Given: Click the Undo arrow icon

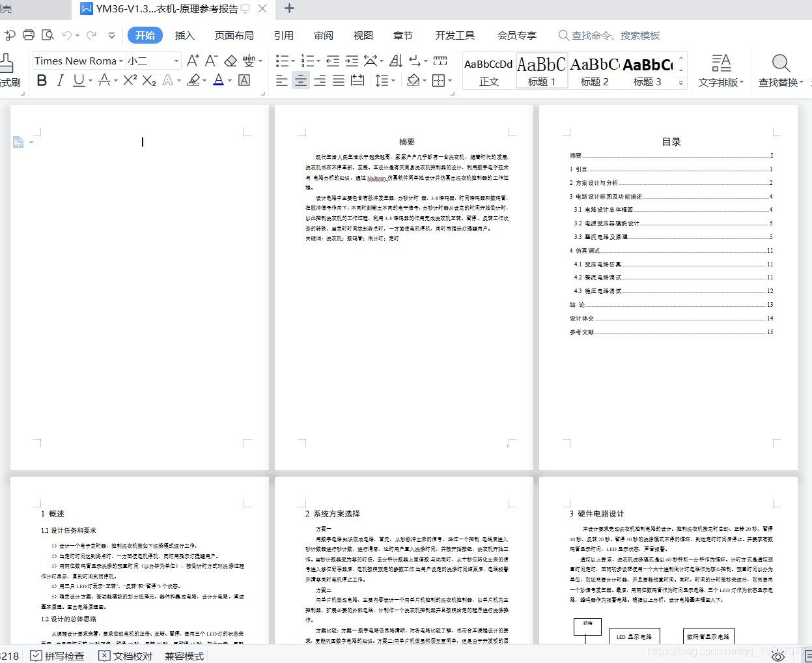Looking at the screenshot, I should point(67,35).
